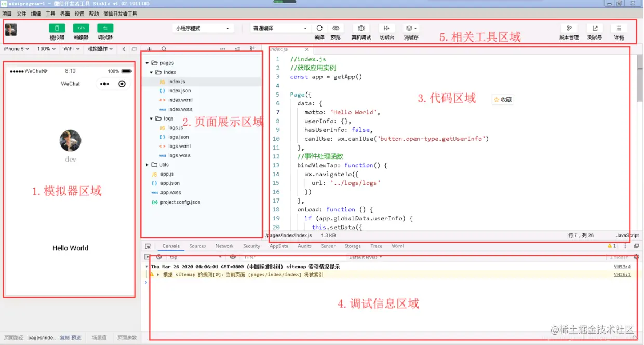Collapse the index folder
644x345 pixels.
(x=151, y=72)
